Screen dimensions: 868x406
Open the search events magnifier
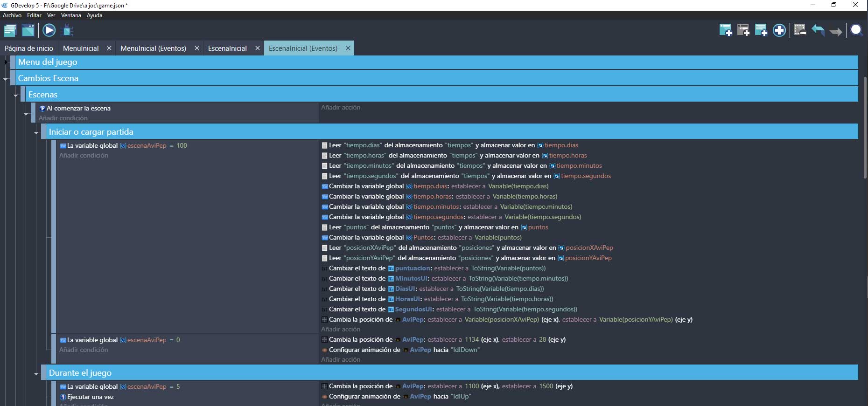click(856, 31)
